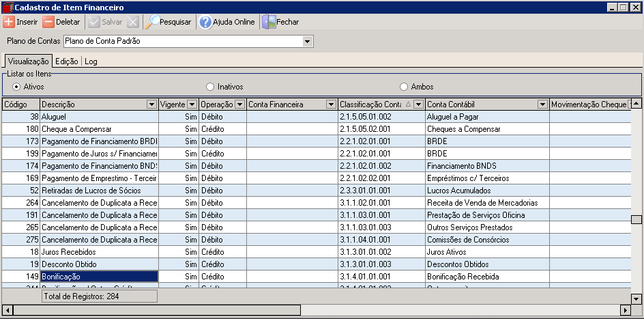Select the Retiradas de Lucros de Sócios row
Viewport: 644px width, 319px height.
(317, 191)
